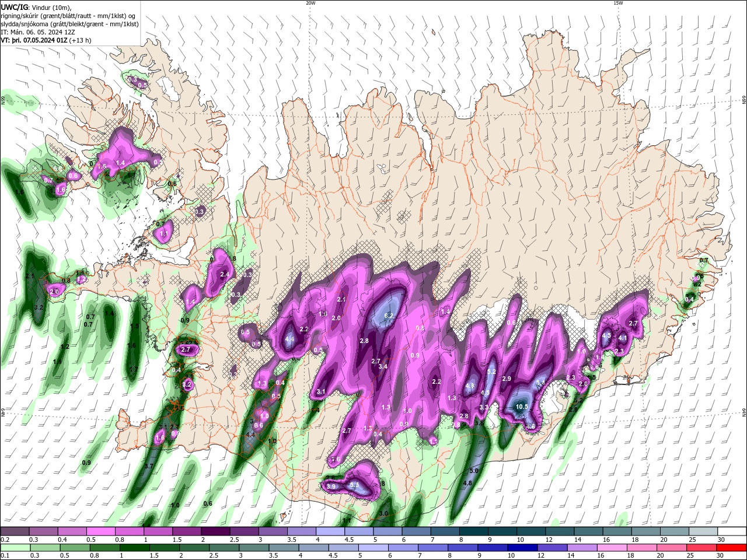The image size is (747, 560).
Task: Click the top legend row swatch labeled 0.2
Action: [x=15, y=531]
